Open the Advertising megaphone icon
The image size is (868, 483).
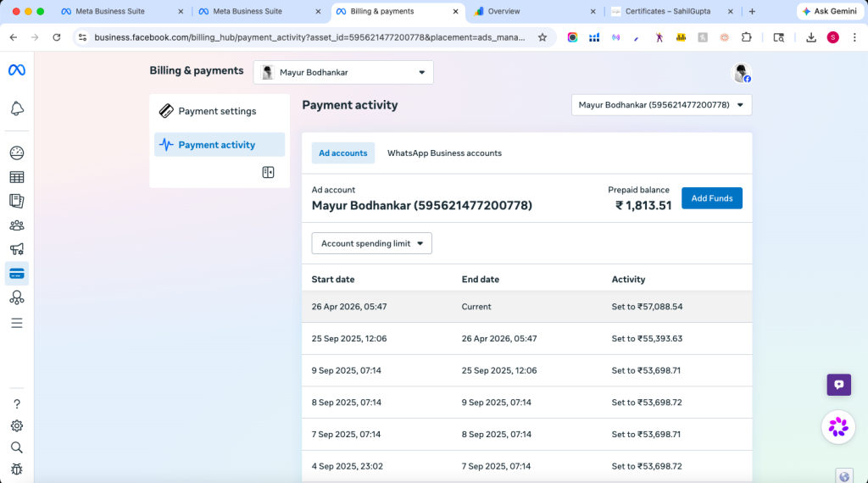(x=17, y=249)
